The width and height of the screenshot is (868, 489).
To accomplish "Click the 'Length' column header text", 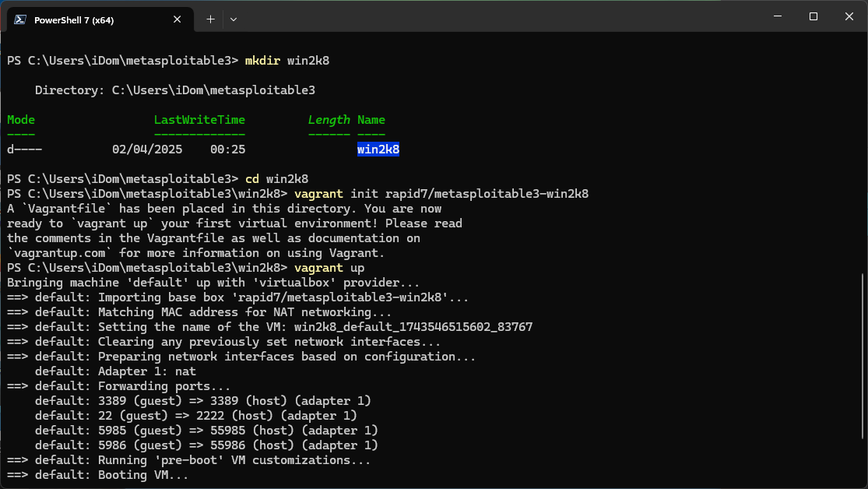I will (x=329, y=120).
